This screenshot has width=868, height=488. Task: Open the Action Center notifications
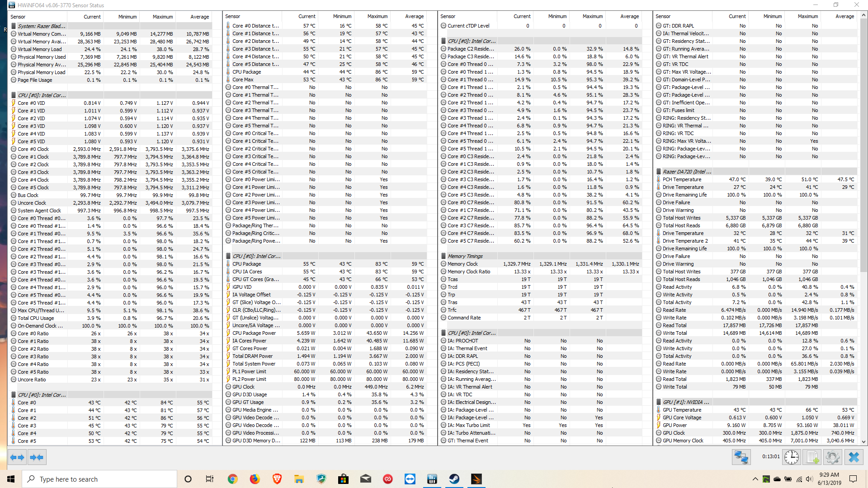click(853, 479)
